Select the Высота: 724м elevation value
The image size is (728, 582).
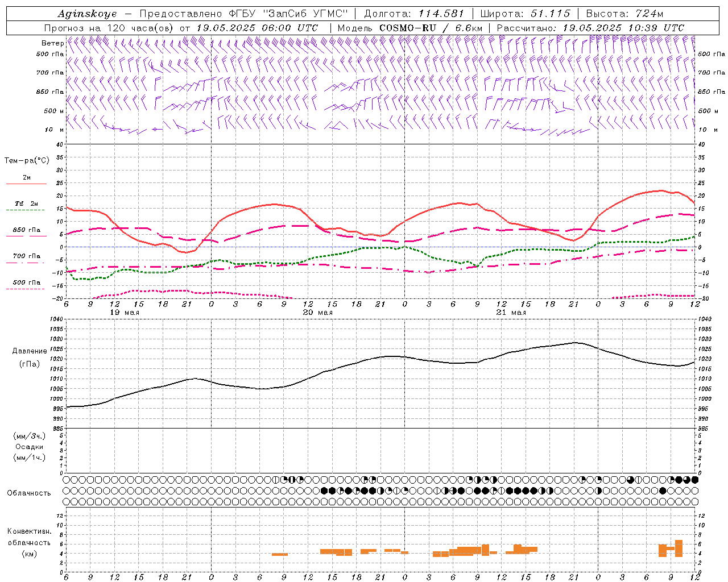point(624,14)
